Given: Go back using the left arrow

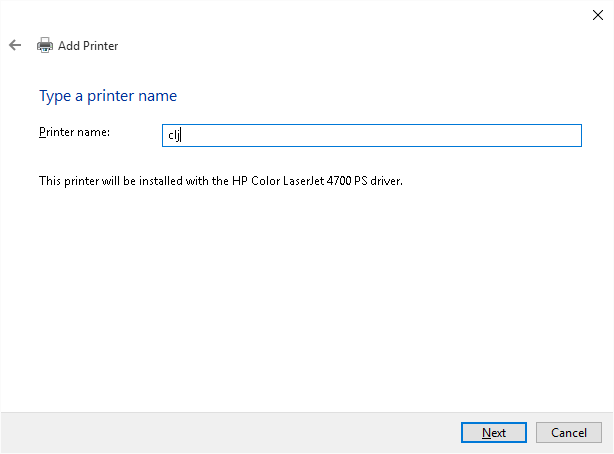Looking at the screenshot, I should click(x=14, y=45).
